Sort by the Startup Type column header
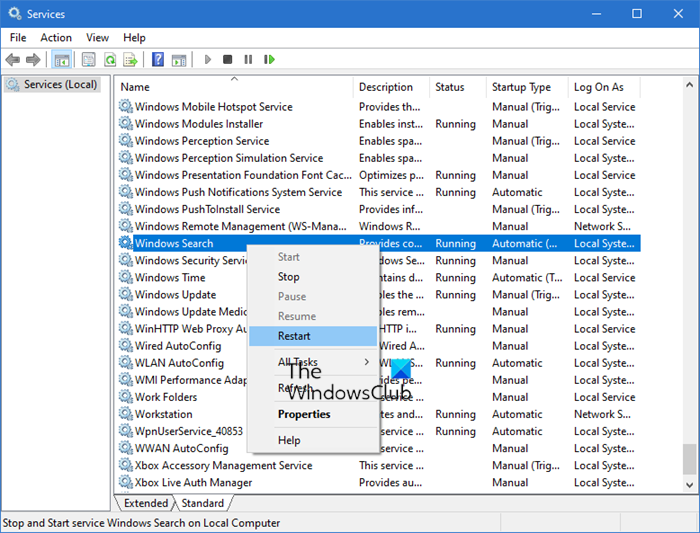The image size is (700, 533). [527, 87]
